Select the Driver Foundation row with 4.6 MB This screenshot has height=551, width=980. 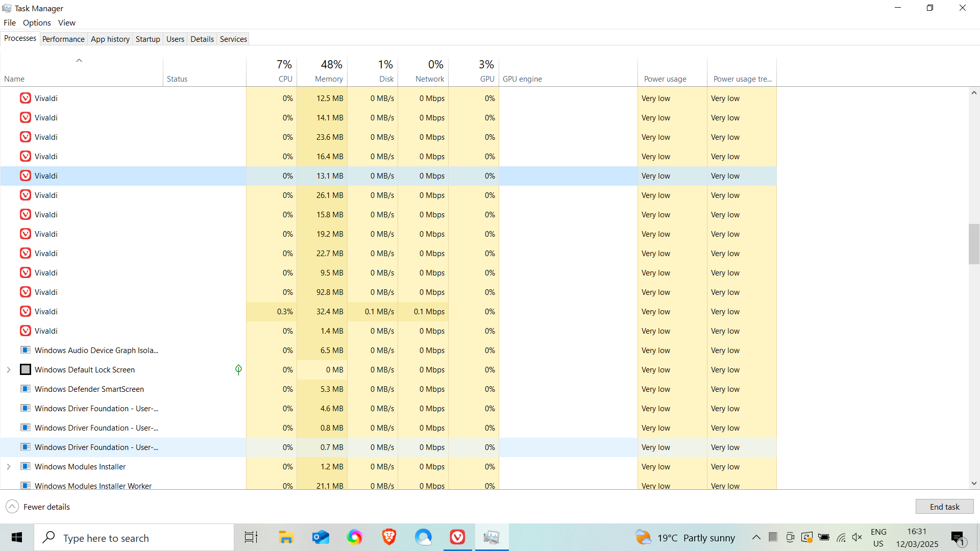pyautogui.click(x=388, y=408)
